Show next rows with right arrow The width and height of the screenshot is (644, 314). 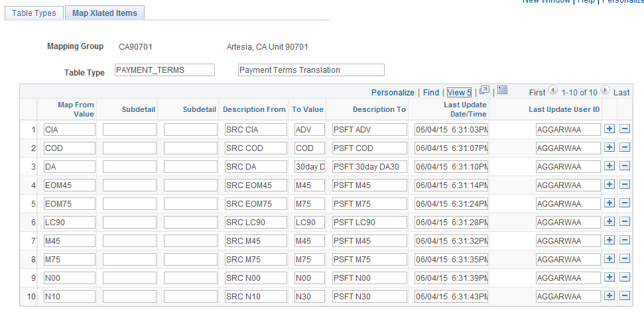click(605, 91)
